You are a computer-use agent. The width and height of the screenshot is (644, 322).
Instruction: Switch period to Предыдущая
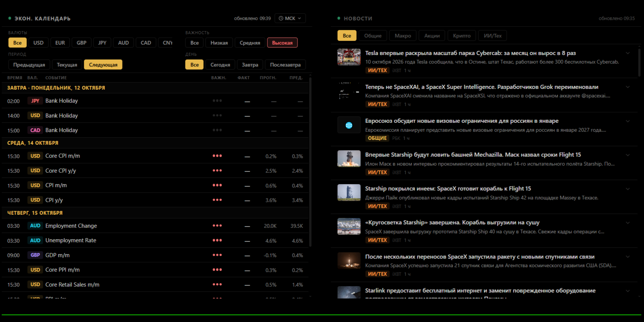tap(29, 65)
